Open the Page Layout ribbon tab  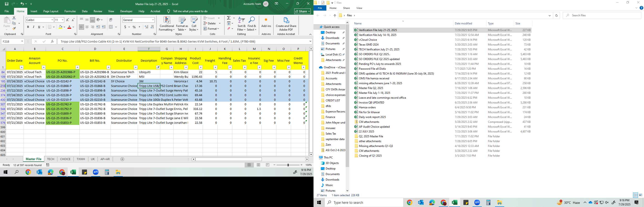(x=51, y=11)
